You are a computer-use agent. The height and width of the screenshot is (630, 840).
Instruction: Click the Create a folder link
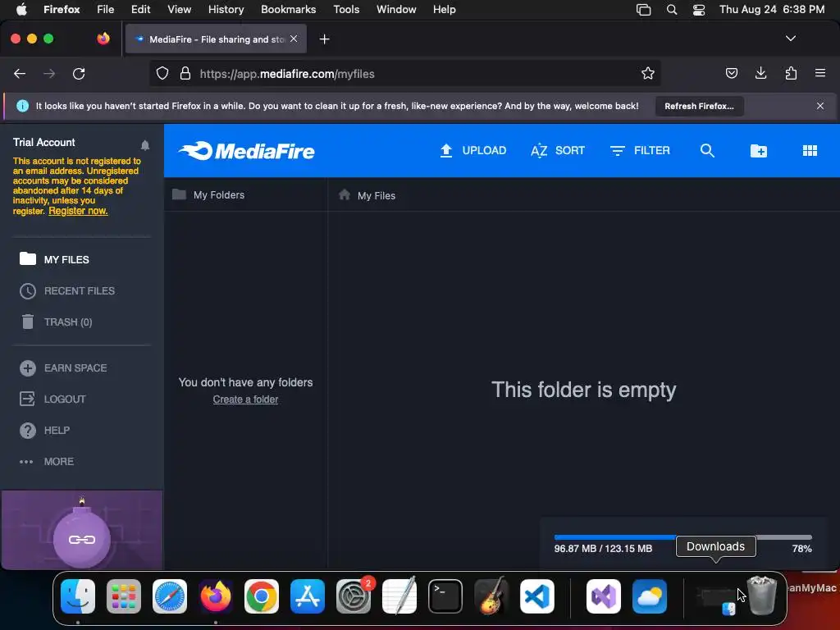coord(245,399)
